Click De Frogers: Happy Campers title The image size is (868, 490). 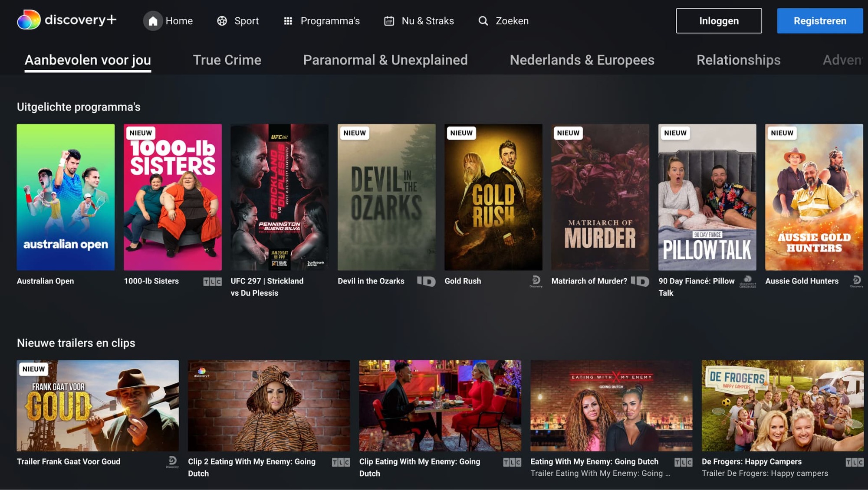[x=752, y=462]
